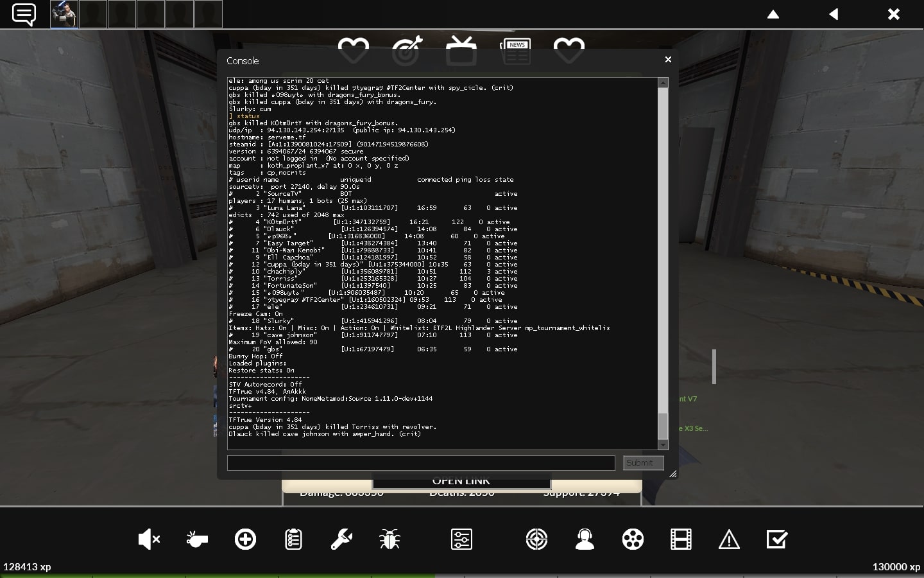Click the left arrow icon in top bar
Viewport: 924px width, 578px height.
(834, 14)
